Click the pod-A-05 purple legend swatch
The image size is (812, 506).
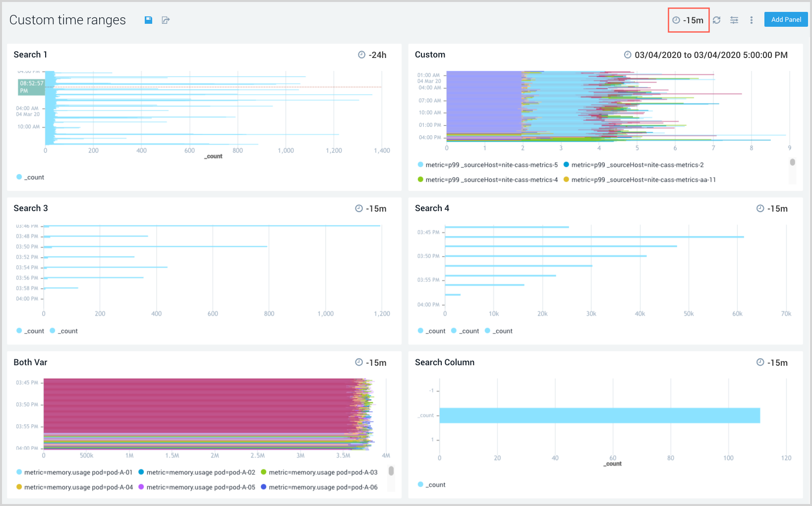[x=141, y=487]
